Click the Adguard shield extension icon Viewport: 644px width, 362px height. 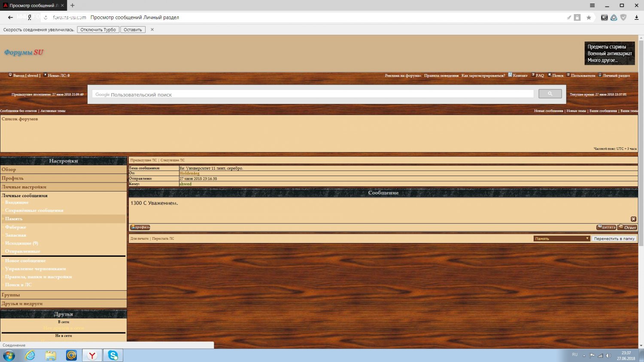(623, 18)
